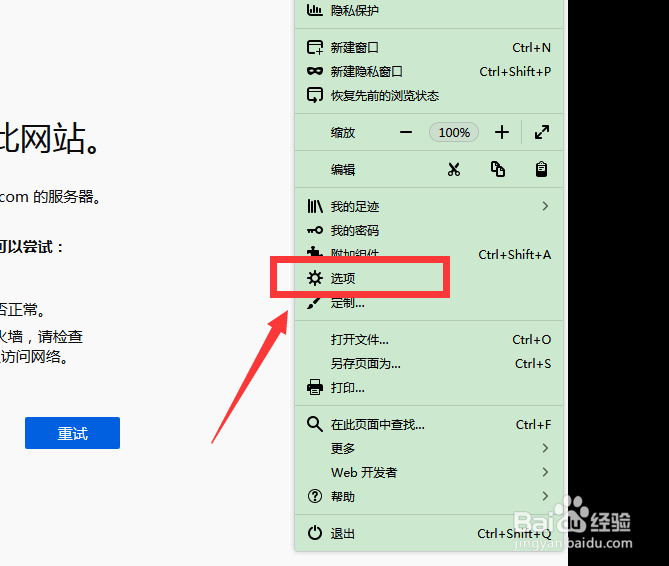This screenshot has width=669, height=566.
Task: Click the help question-mark icon
Action: (x=315, y=496)
